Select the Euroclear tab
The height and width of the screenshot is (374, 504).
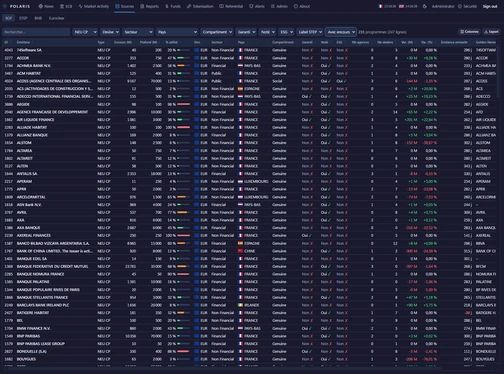tap(56, 18)
